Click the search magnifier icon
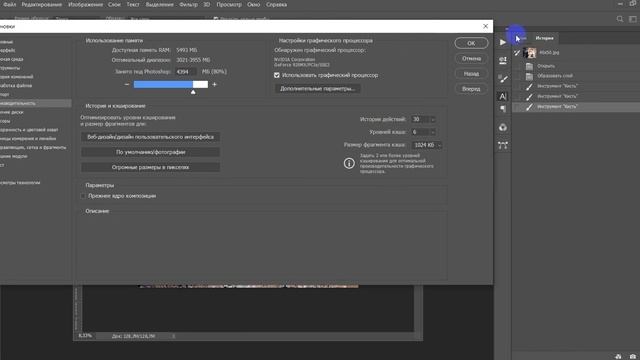Screen dimensions: 640x360 click(x=620, y=19)
